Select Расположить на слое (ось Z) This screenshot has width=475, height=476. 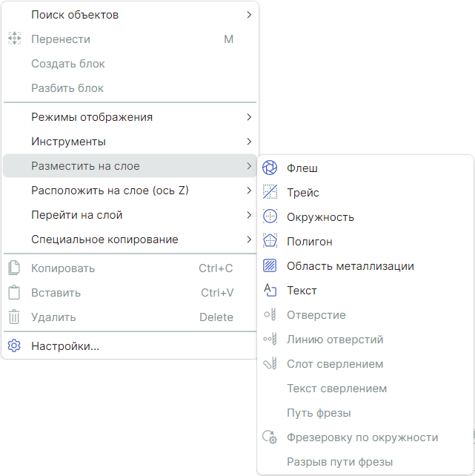[110, 191]
